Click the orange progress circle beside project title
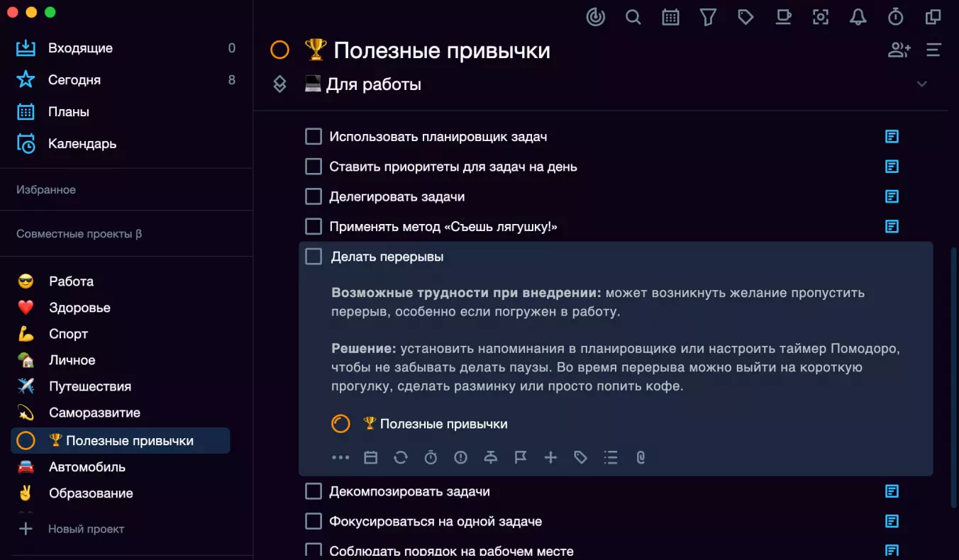This screenshot has width=959, height=560. 280,50
